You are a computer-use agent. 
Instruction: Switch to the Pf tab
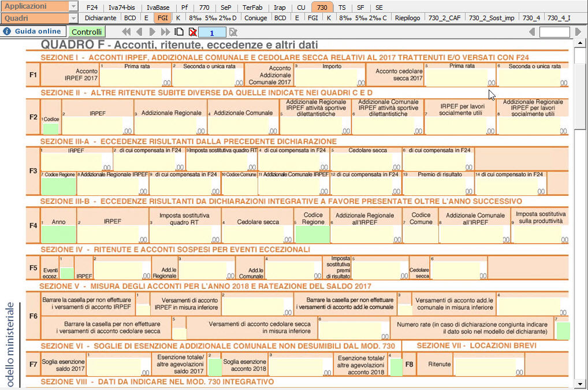point(184,7)
